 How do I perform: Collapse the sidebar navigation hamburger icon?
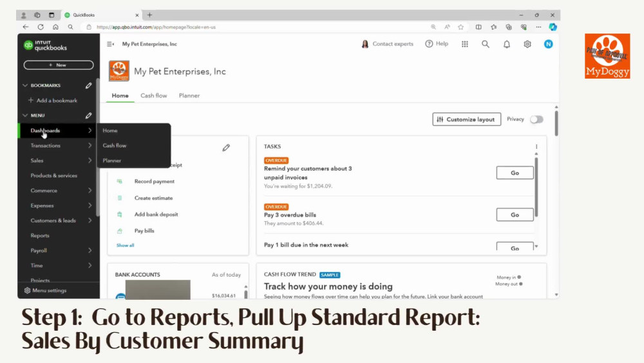(110, 44)
